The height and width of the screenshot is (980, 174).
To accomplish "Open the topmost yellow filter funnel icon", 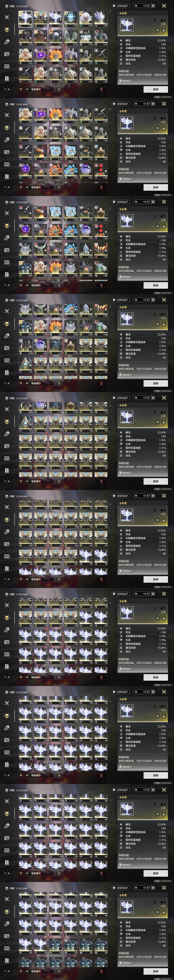I will [21, 89].
